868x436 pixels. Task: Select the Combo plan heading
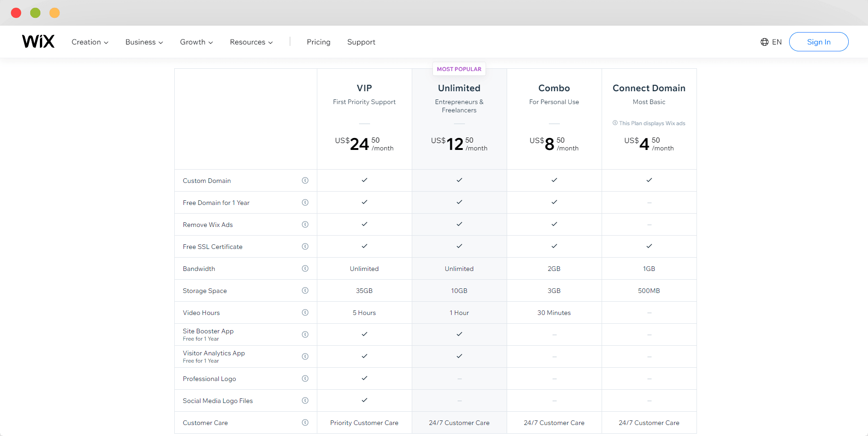(554, 88)
